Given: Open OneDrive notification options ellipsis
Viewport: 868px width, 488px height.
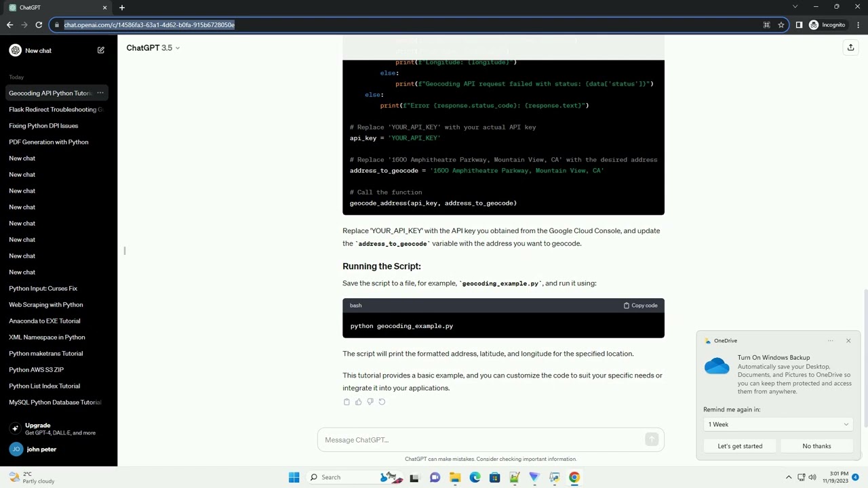Looking at the screenshot, I should pyautogui.click(x=831, y=341).
